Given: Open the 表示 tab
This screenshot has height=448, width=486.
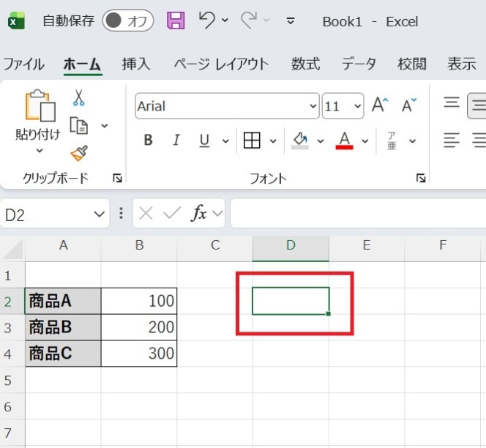Looking at the screenshot, I should click(x=462, y=64).
